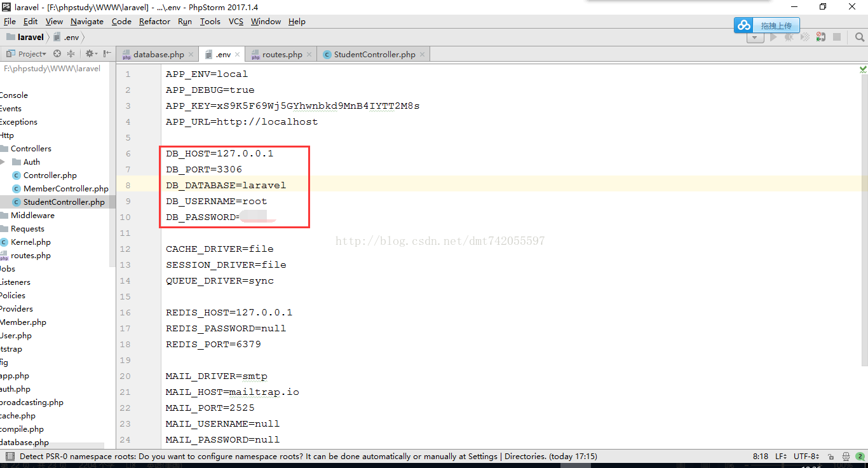
Task: Expand the Auth folder in tree
Action: pos(3,162)
